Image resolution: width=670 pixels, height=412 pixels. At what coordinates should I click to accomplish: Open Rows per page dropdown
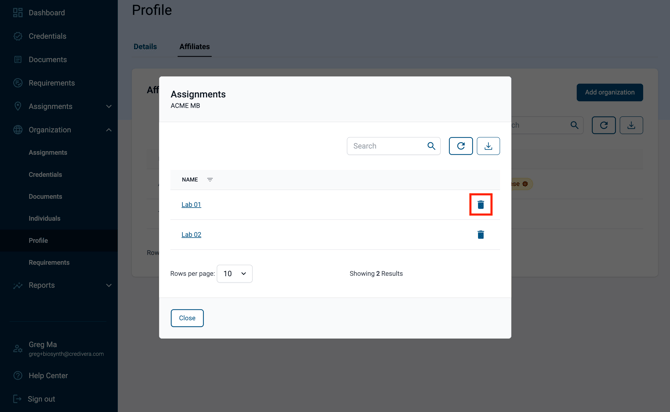click(x=235, y=274)
